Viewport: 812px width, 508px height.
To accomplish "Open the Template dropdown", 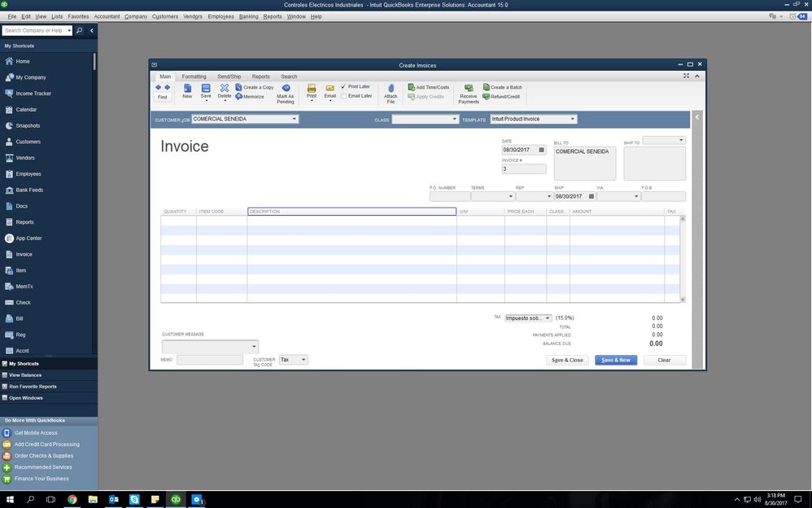I will (x=572, y=119).
